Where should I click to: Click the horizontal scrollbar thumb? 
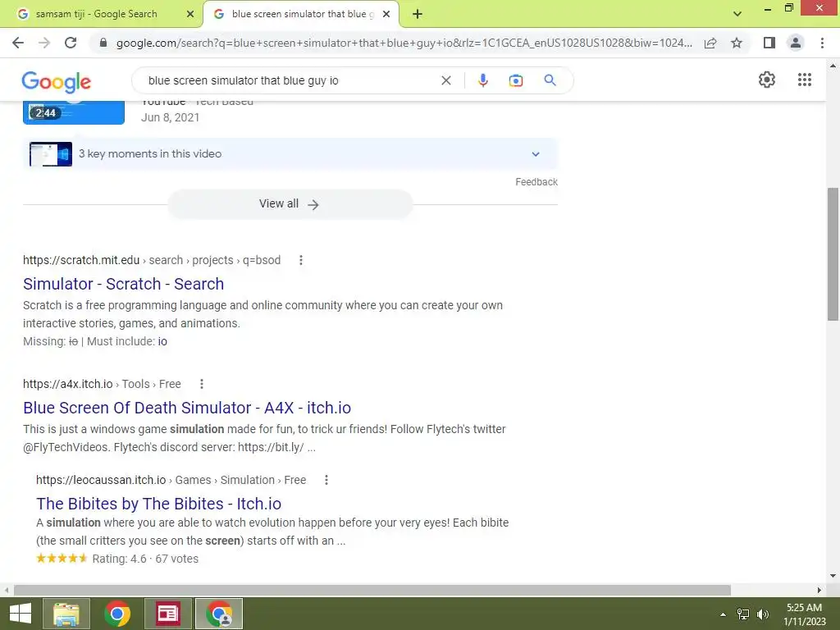click(372, 590)
